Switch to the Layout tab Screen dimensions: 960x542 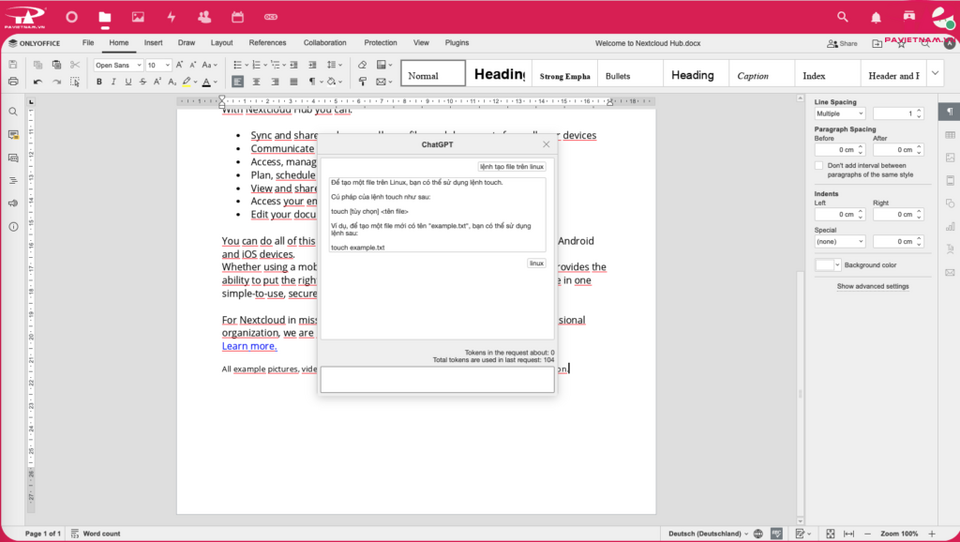point(222,43)
